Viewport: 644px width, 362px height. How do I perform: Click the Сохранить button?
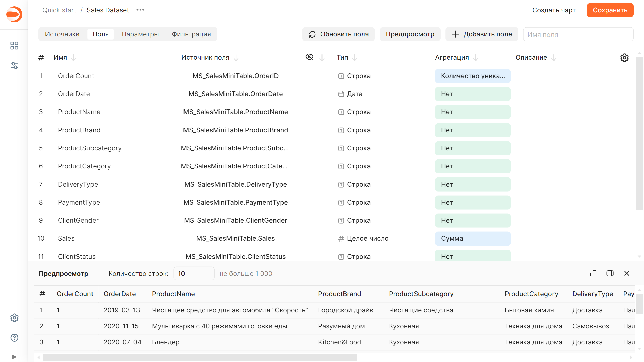point(610,10)
